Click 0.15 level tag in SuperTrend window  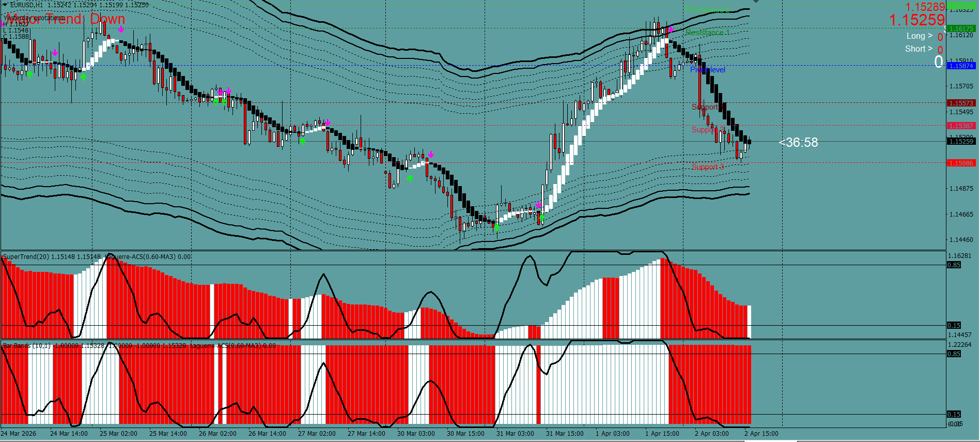click(x=954, y=325)
